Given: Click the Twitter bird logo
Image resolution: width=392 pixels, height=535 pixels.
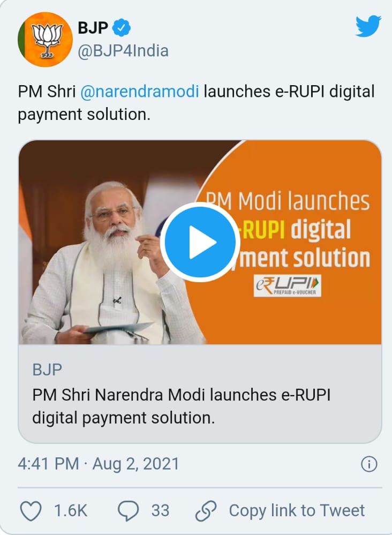Looking at the screenshot, I should pyautogui.click(x=368, y=26).
